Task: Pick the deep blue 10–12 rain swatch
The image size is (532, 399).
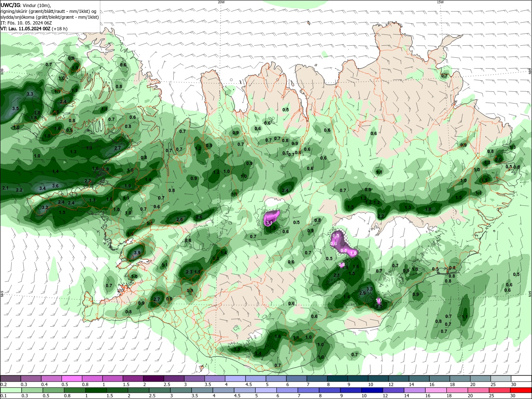Action: coord(372,390)
